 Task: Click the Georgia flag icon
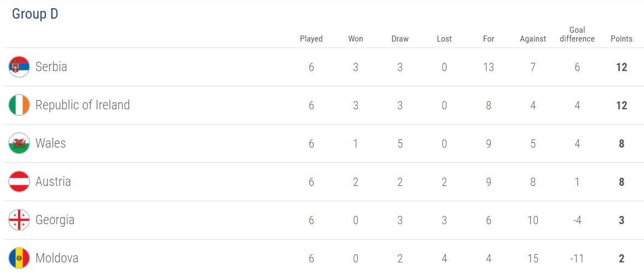click(x=19, y=220)
